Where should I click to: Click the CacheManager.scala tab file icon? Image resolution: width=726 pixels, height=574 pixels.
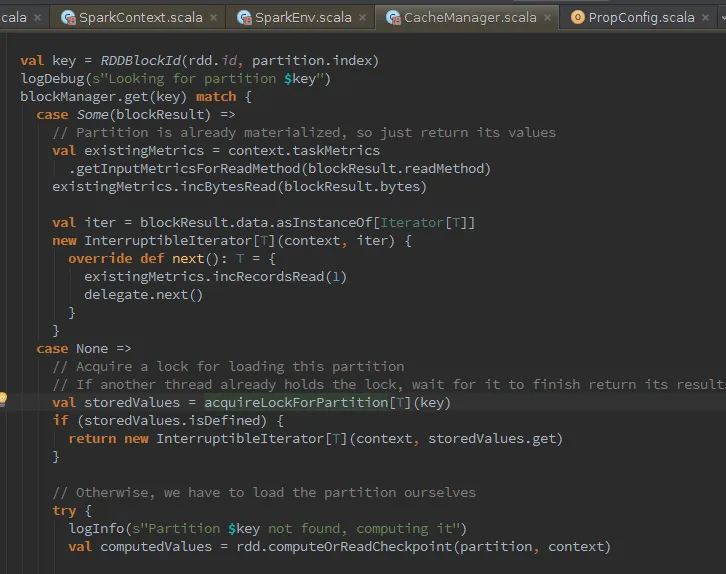[391, 17]
